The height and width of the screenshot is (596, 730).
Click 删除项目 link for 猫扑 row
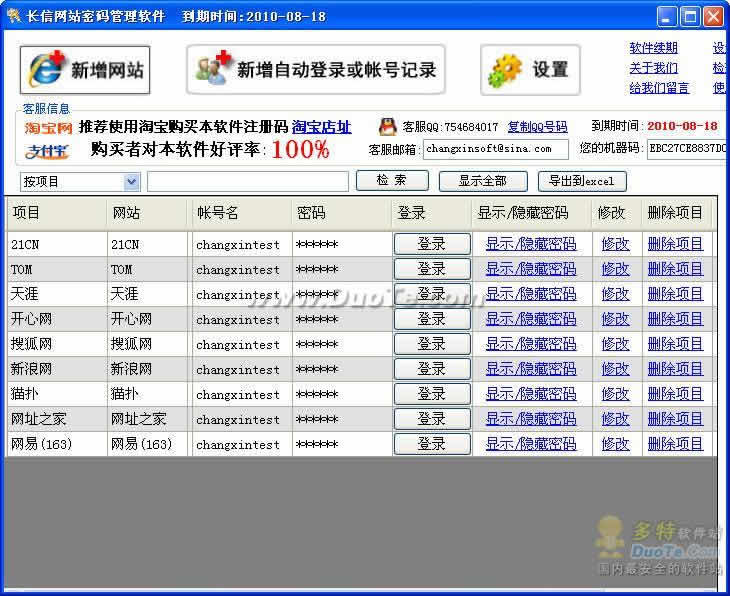point(676,394)
